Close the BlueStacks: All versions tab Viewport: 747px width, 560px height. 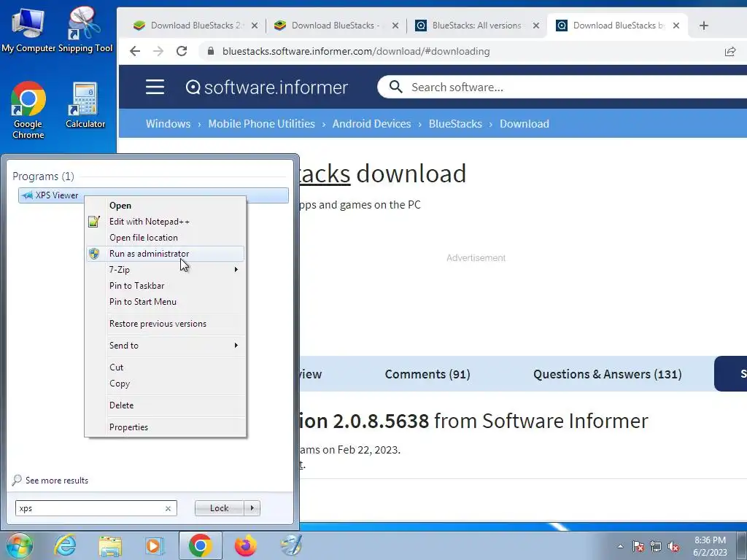(x=536, y=26)
